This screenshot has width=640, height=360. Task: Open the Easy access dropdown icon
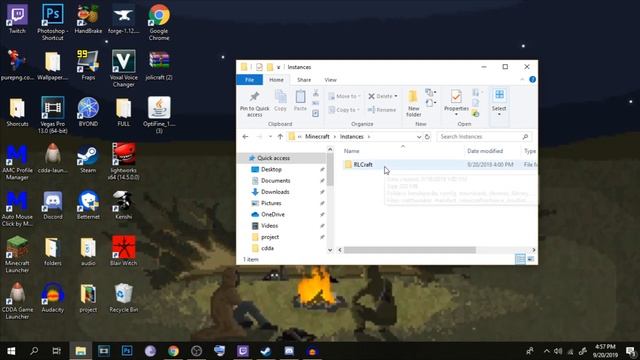click(x=430, y=103)
